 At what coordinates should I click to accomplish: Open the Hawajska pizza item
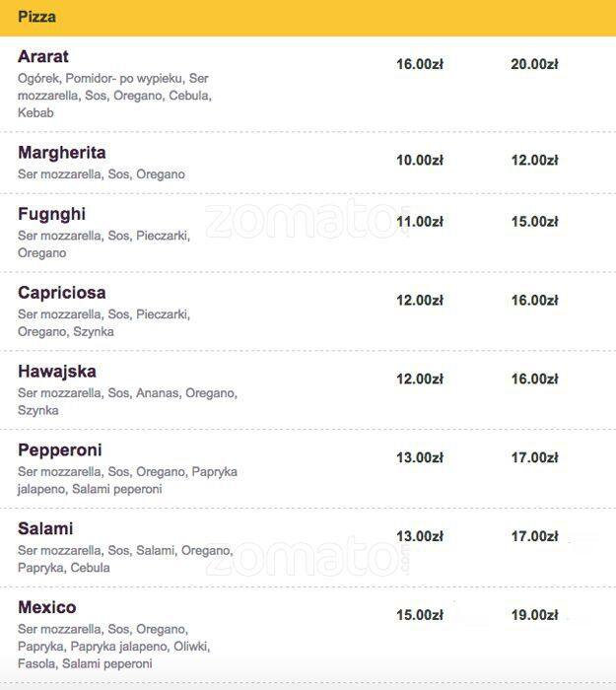point(57,372)
